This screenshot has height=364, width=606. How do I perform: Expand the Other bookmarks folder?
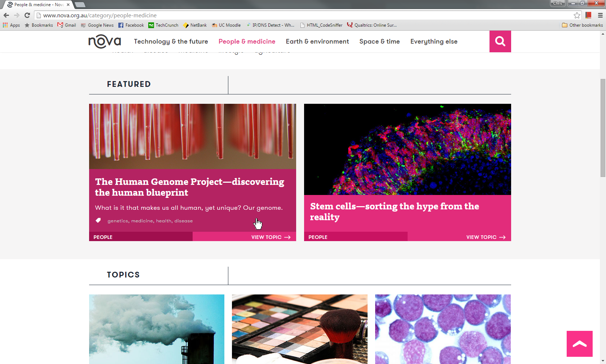pos(582,25)
